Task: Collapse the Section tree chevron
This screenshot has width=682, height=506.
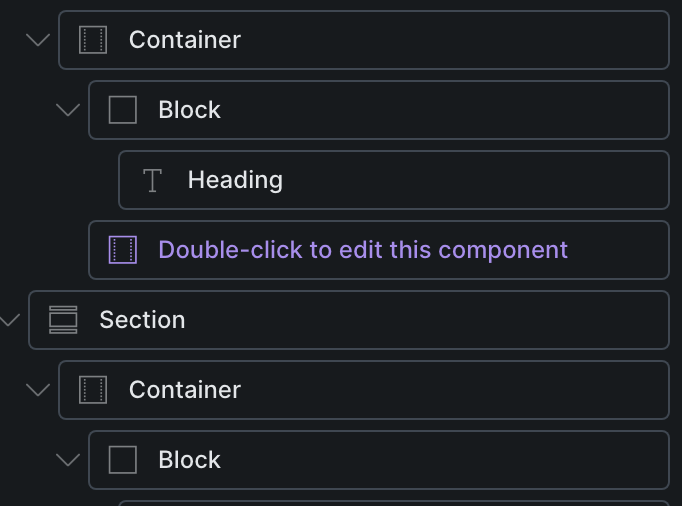Action: point(10,320)
